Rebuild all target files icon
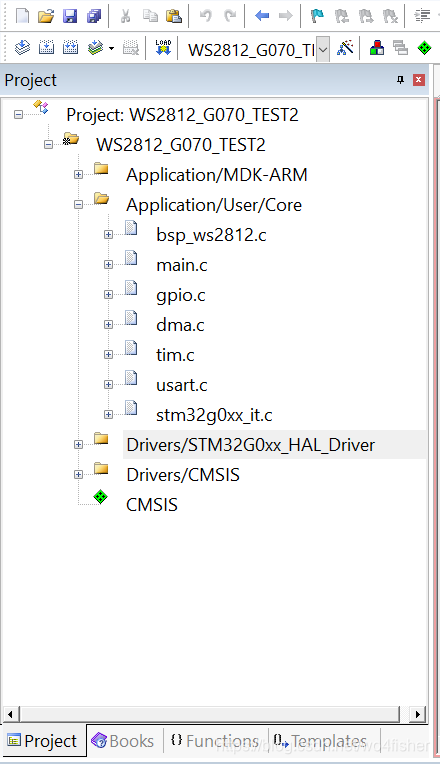This screenshot has height=764, width=440. [71, 48]
